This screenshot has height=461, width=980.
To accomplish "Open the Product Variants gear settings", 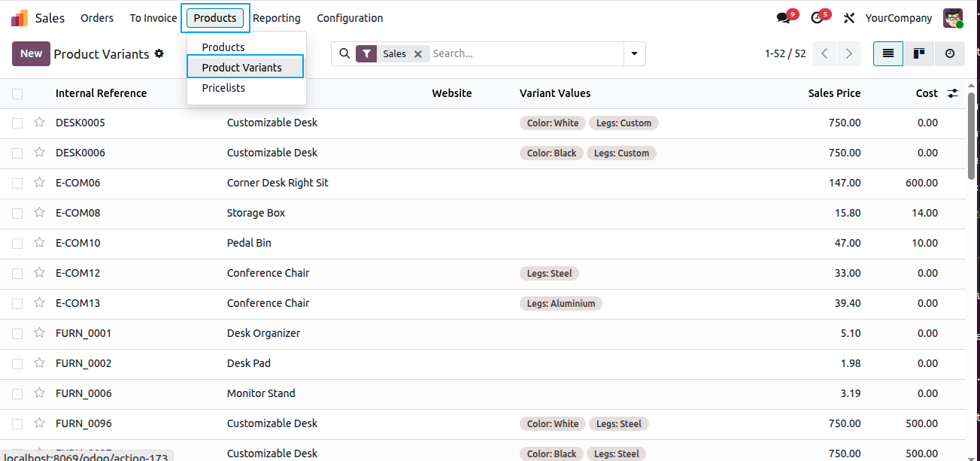I will [x=159, y=53].
